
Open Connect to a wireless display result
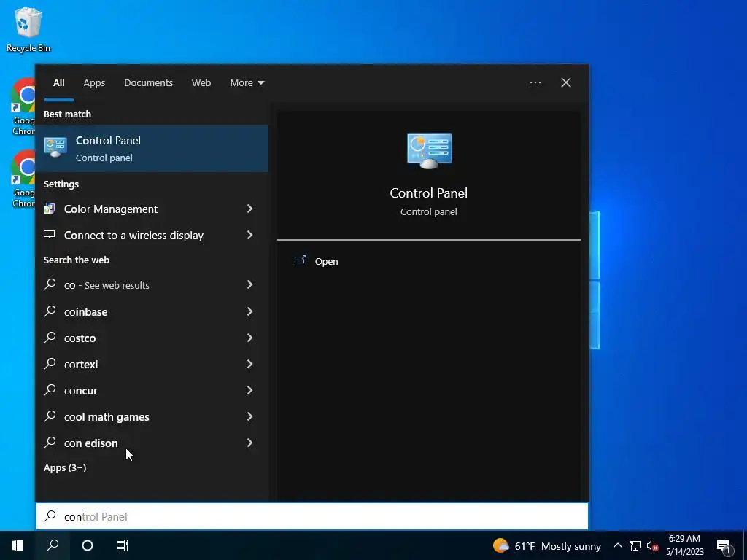pos(152,235)
